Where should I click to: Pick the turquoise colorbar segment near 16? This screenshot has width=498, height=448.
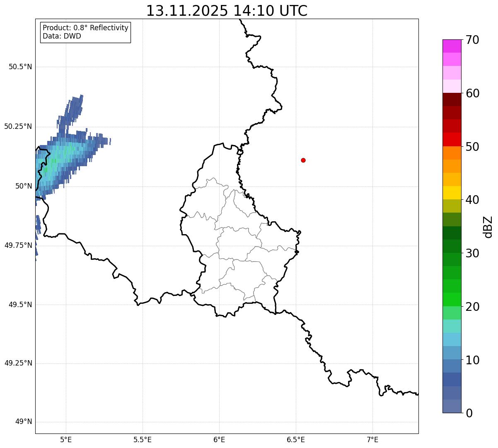tap(452, 326)
